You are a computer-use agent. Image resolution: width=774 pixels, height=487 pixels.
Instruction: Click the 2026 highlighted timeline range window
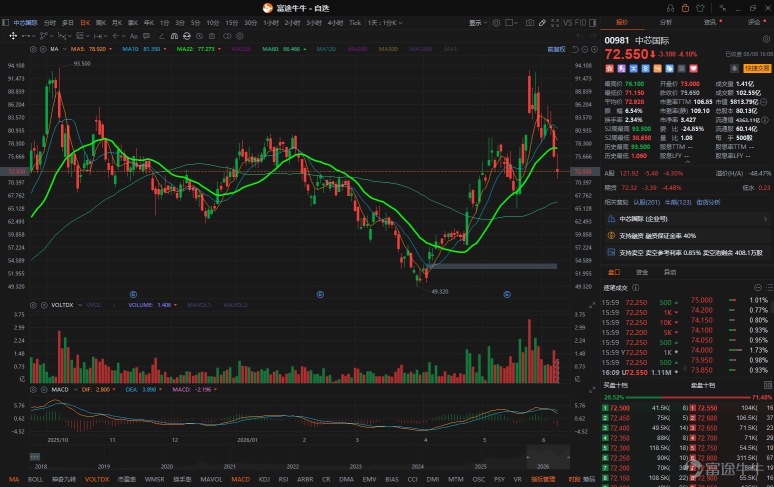(x=548, y=457)
